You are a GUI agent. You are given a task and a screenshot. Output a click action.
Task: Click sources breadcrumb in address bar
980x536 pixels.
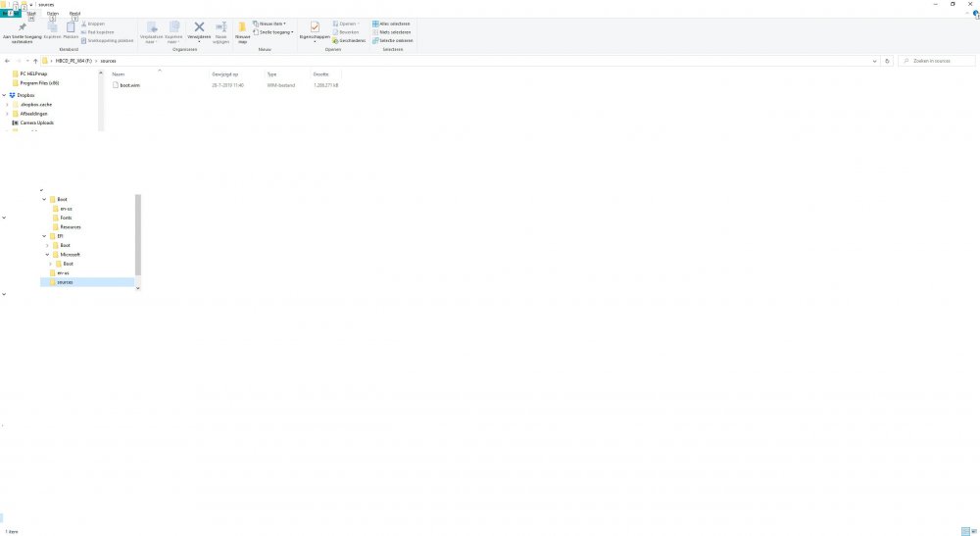pyautogui.click(x=108, y=61)
